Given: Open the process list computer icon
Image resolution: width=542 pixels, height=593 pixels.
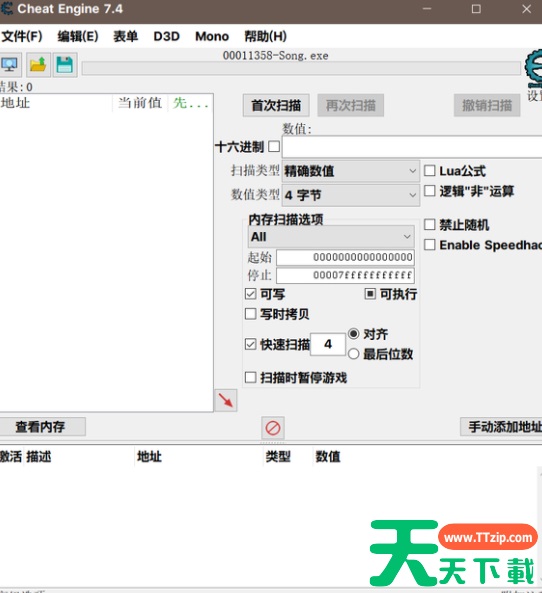Looking at the screenshot, I should pos(9,65).
